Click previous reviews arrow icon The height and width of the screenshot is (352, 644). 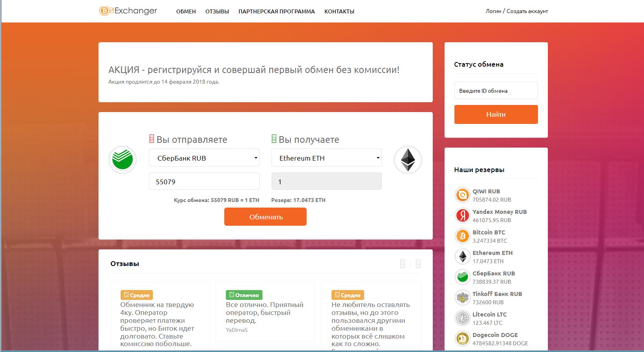click(x=402, y=264)
